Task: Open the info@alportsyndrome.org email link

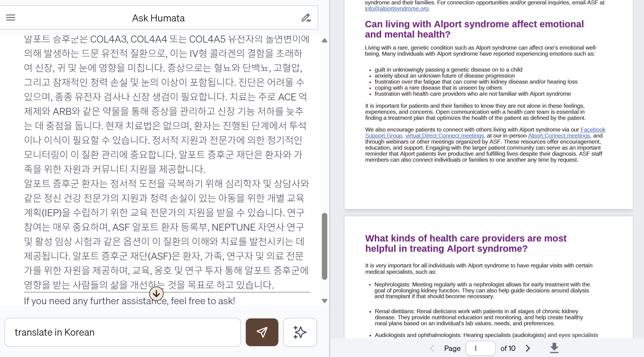Action: coord(396,8)
